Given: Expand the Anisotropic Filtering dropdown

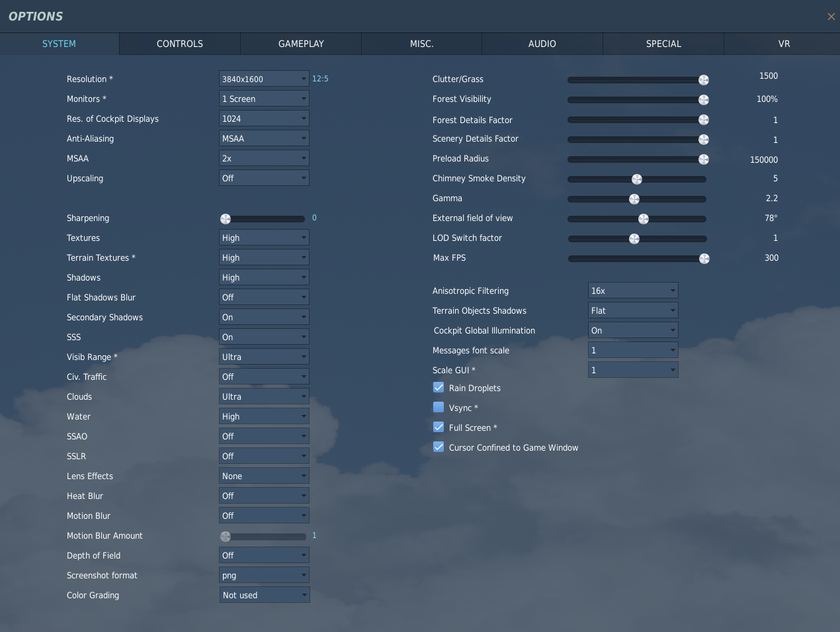Looking at the screenshot, I should pyautogui.click(x=633, y=291).
